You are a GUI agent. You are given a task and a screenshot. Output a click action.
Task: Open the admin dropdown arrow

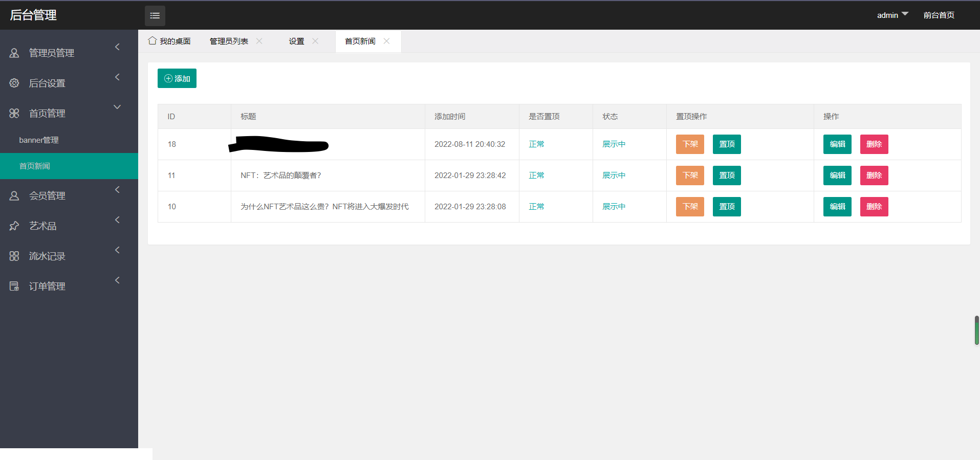click(x=905, y=14)
